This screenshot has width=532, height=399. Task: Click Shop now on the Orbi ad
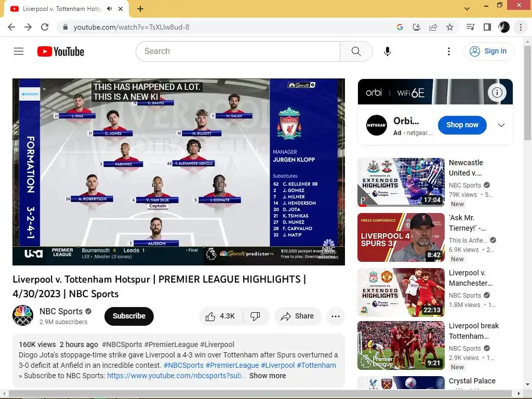pos(462,125)
